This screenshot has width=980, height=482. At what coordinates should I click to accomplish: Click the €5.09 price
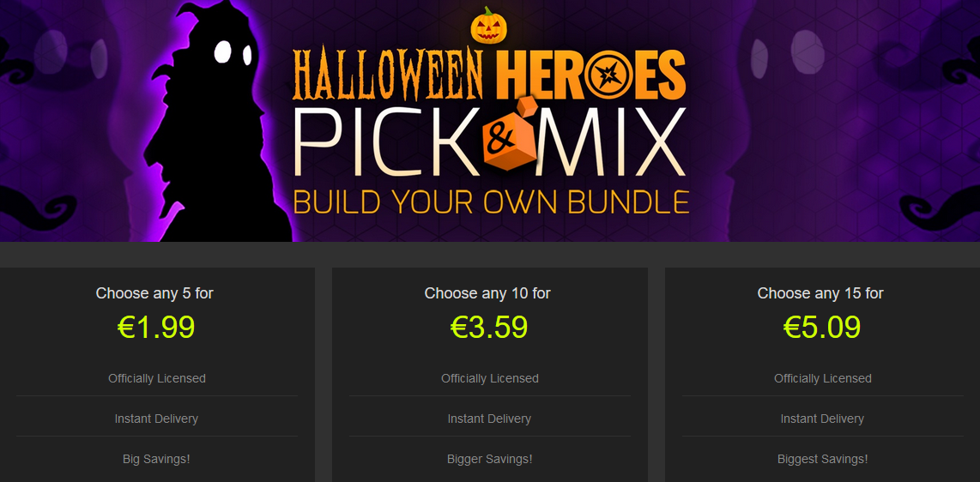pyautogui.click(x=822, y=327)
